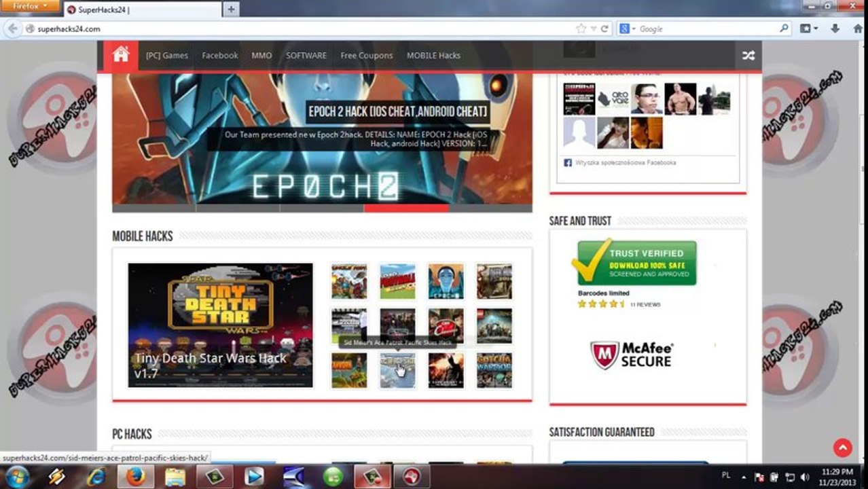Open the Facebook menu item
The height and width of the screenshot is (489, 868).
[220, 56]
